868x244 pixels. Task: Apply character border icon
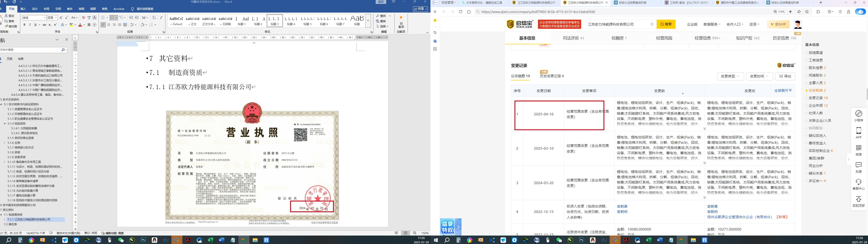coord(95,18)
